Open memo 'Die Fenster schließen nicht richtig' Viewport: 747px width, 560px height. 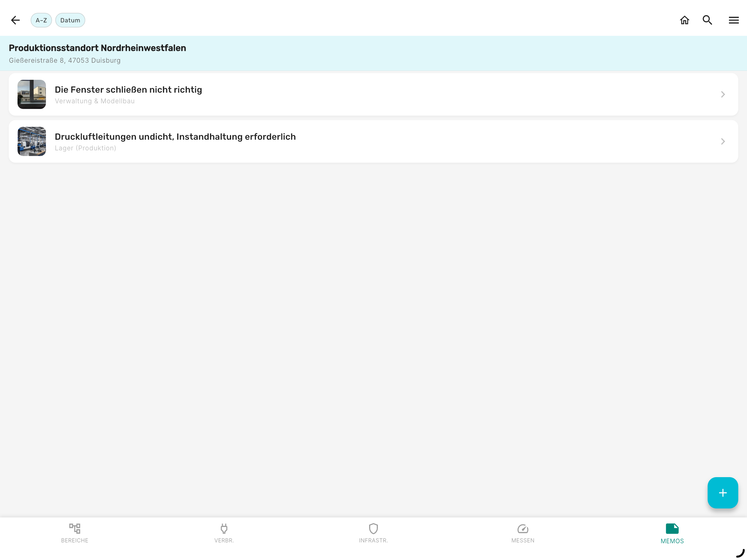[373, 94]
